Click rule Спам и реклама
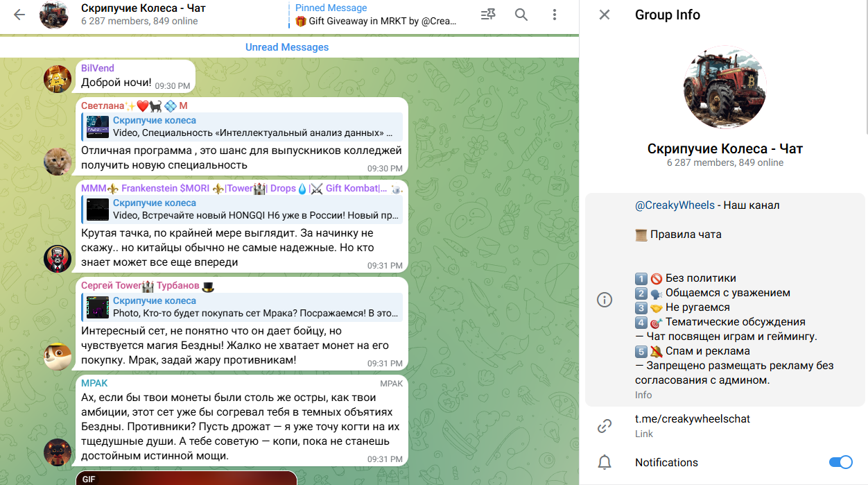This screenshot has height=485, width=868. [708, 351]
